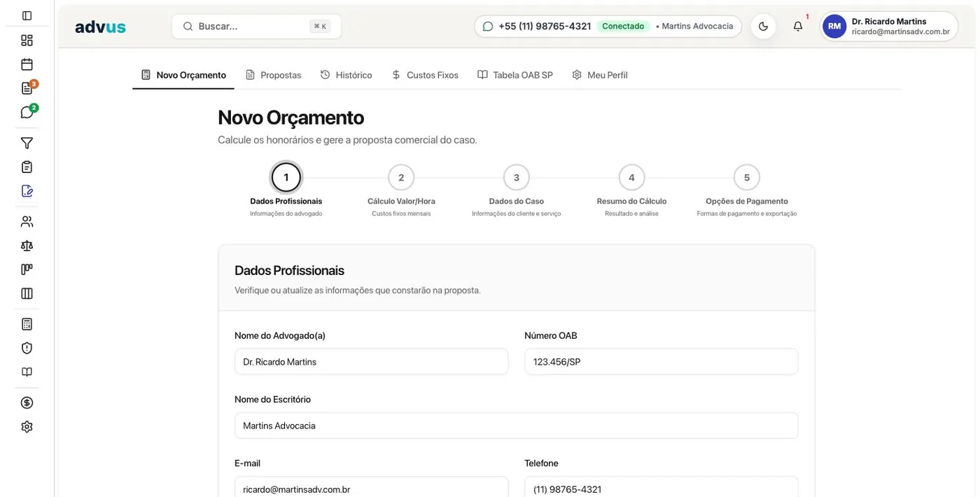Click the search magnifier icon
The height and width of the screenshot is (497, 980).
(x=188, y=27)
